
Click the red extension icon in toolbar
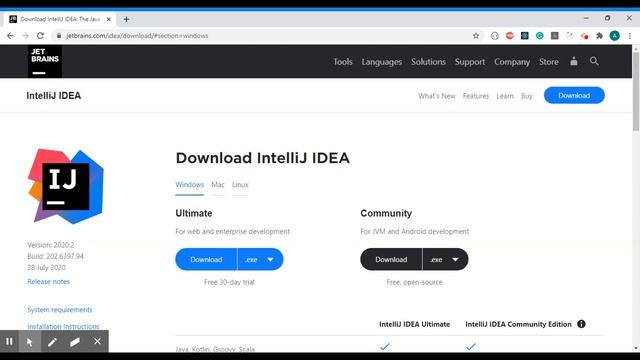click(510, 36)
